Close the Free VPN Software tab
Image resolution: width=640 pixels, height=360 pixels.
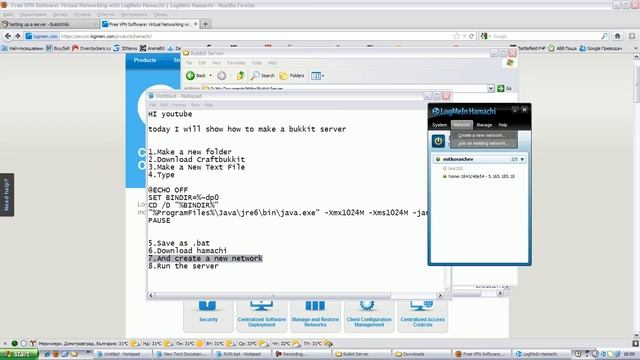point(196,24)
